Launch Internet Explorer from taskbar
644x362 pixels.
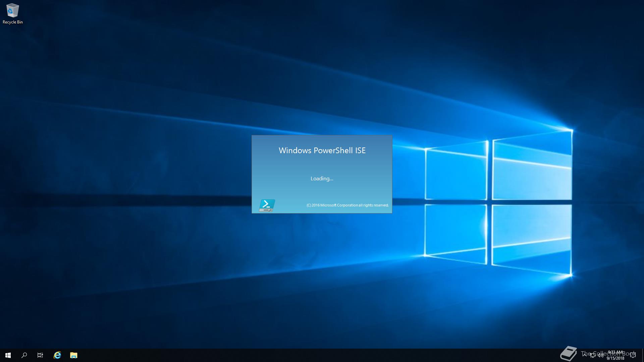coord(57,355)
